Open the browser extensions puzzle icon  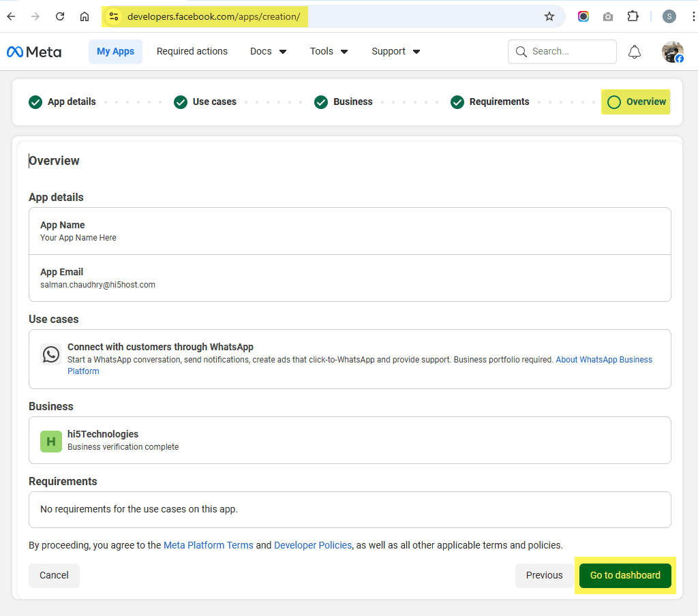[633, 16]
